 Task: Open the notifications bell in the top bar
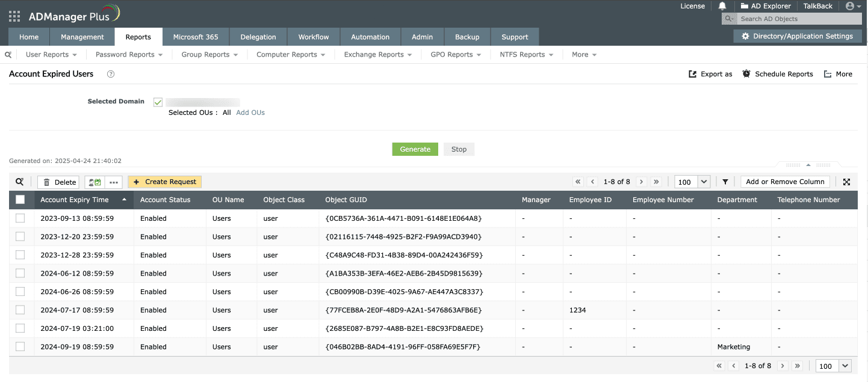click(723, 6)
